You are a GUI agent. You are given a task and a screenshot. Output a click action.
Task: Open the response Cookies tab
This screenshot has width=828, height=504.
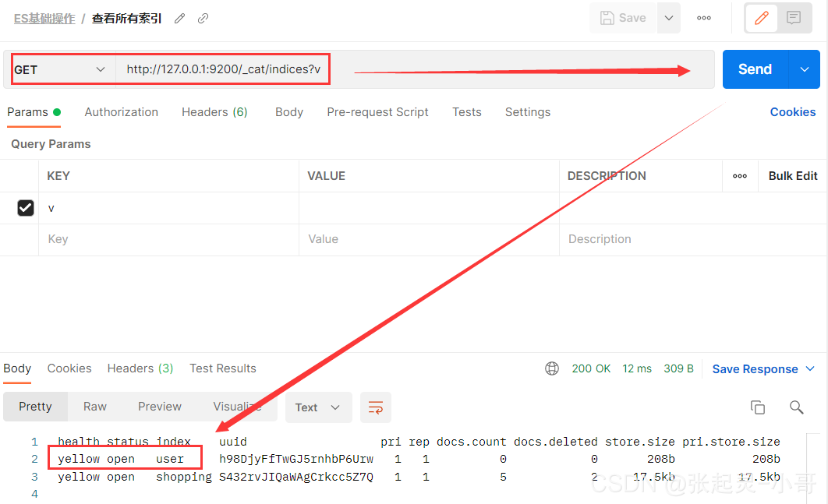point(69,368)
